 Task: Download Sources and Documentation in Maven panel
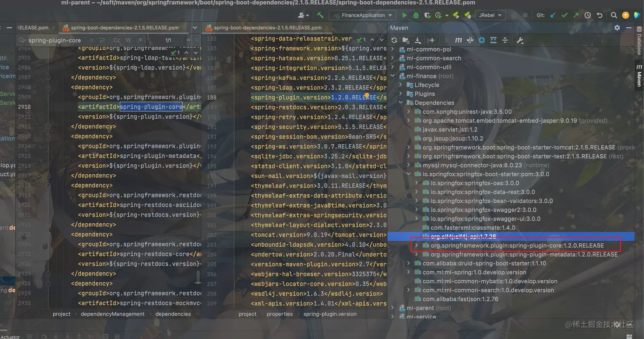pos(418,40)
